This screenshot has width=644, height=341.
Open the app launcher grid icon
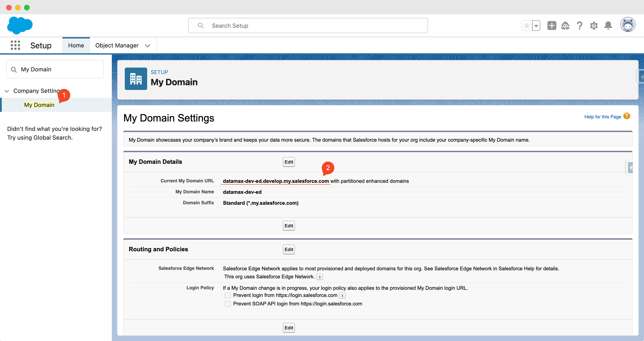(x=15, y=45)
